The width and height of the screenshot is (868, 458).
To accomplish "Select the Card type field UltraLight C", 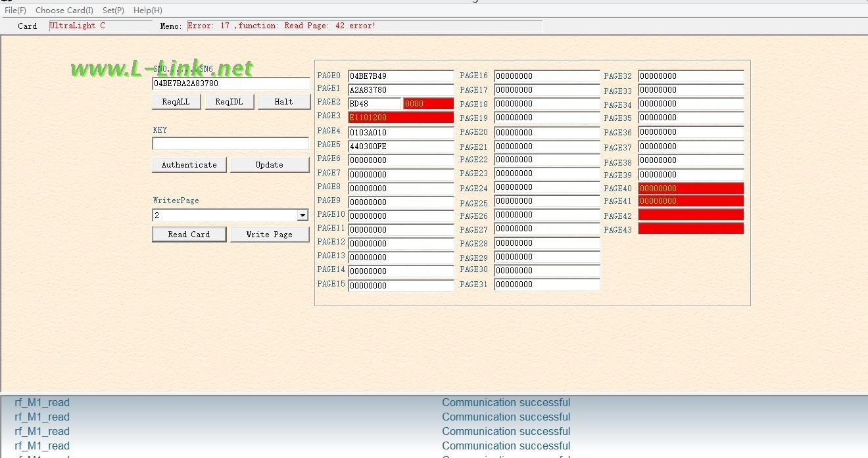I will 100,26.
